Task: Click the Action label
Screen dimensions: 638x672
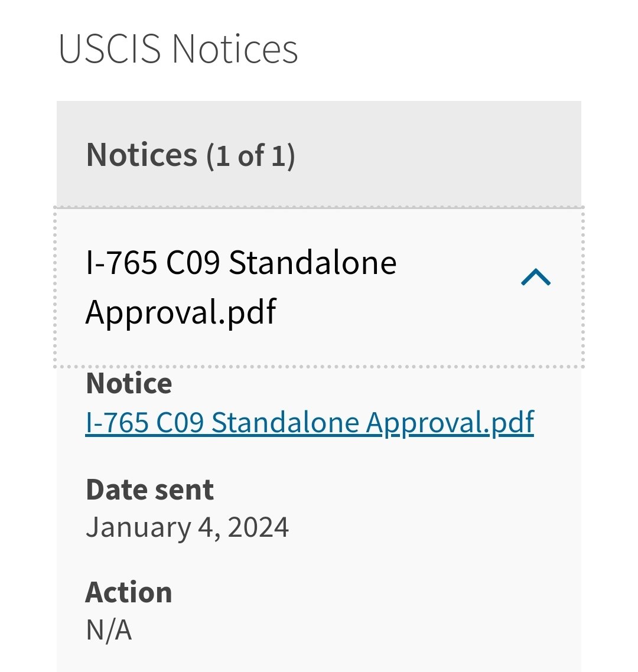Action: tap(129, 593)
